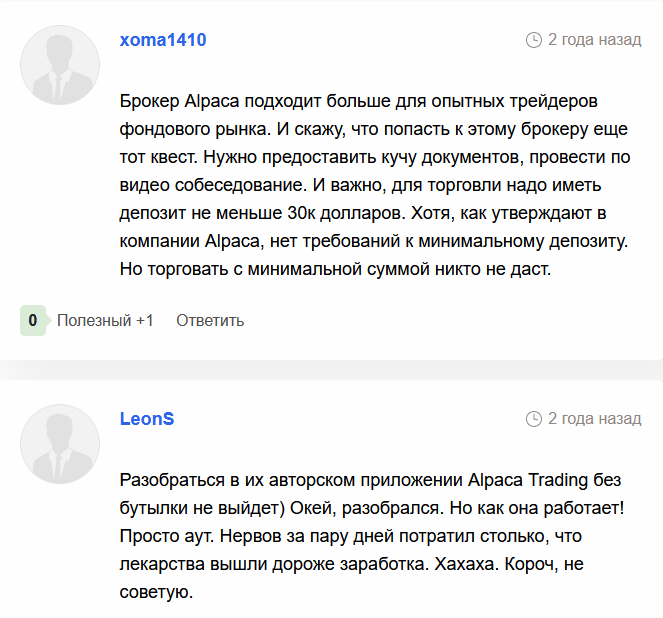Open the LeonS username link
The height and width of the screenshot is (618, 663).
[x=147, y=418]
